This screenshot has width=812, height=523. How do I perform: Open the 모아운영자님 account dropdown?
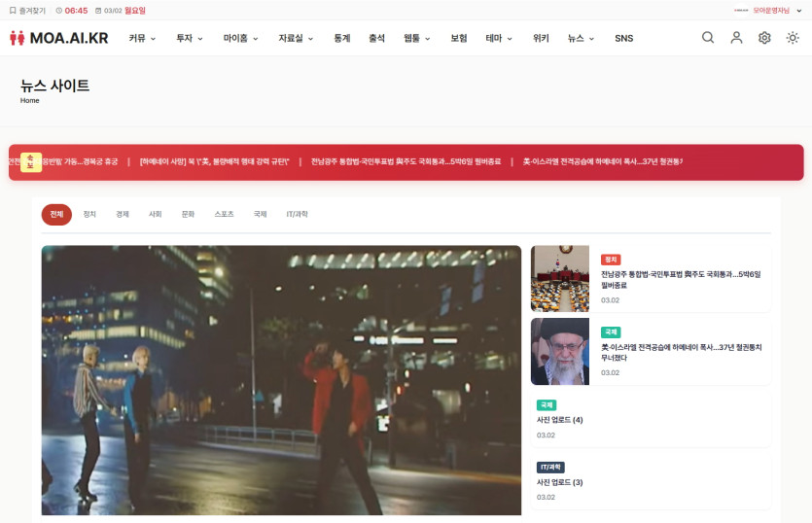pos(770,11)
